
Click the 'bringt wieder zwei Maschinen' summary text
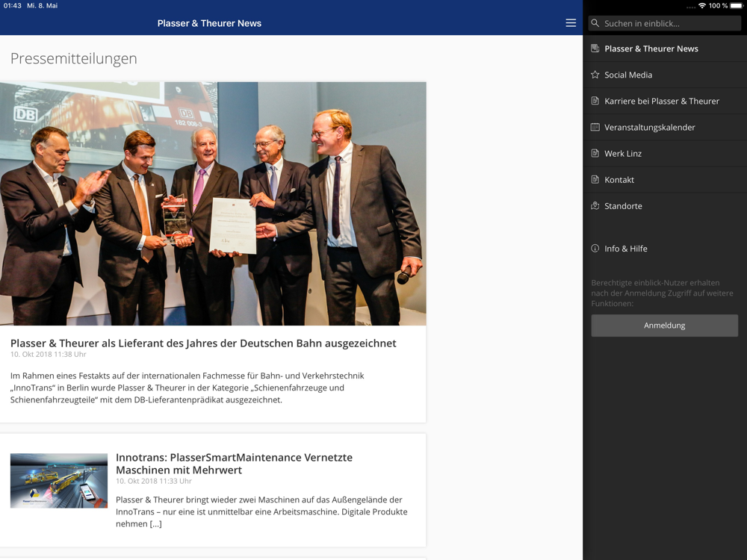(x=261, y=512)
